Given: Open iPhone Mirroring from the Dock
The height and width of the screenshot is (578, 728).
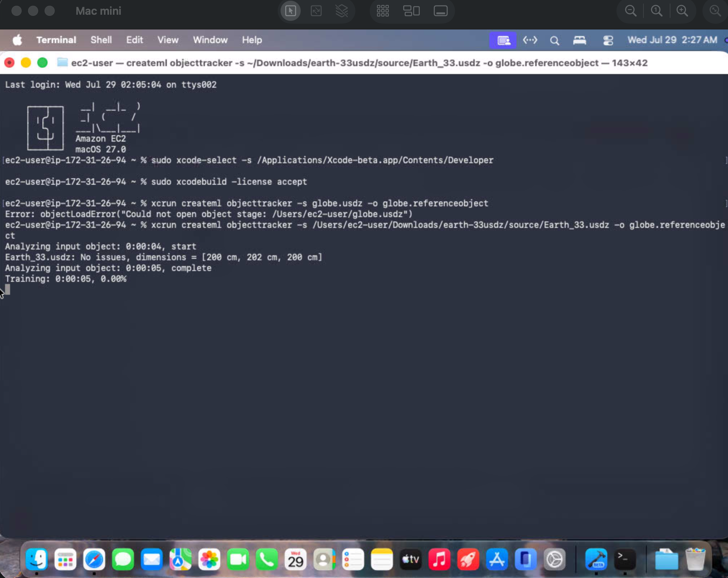Looking at the screenshot, I should 526,559.
